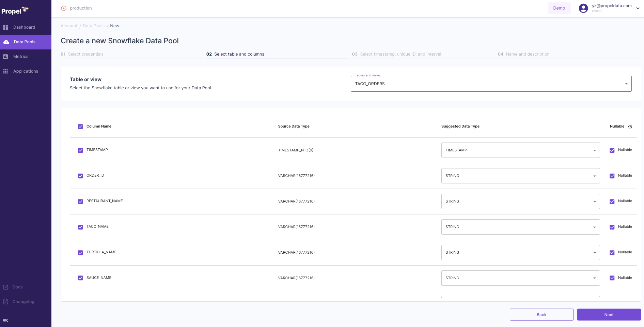644x327 pixels.
Task: Open the Tables and views dropdown
Action: pos(626,84)
